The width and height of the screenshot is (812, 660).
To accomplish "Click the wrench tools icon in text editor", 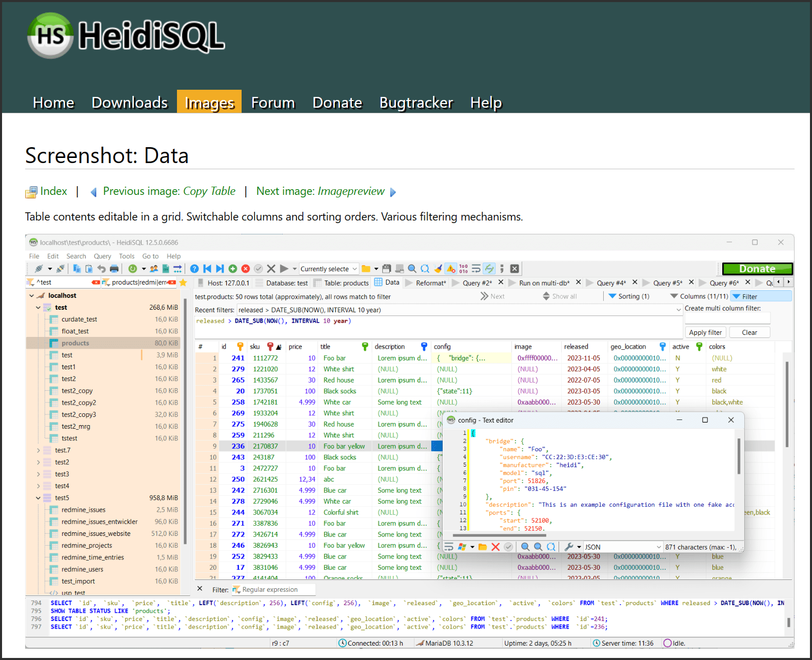I will click(568, 547).
